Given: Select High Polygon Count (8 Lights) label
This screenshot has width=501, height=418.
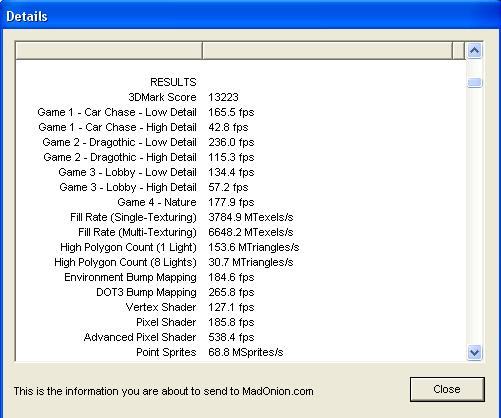Looking at the screenshot, I should (125, 262).
